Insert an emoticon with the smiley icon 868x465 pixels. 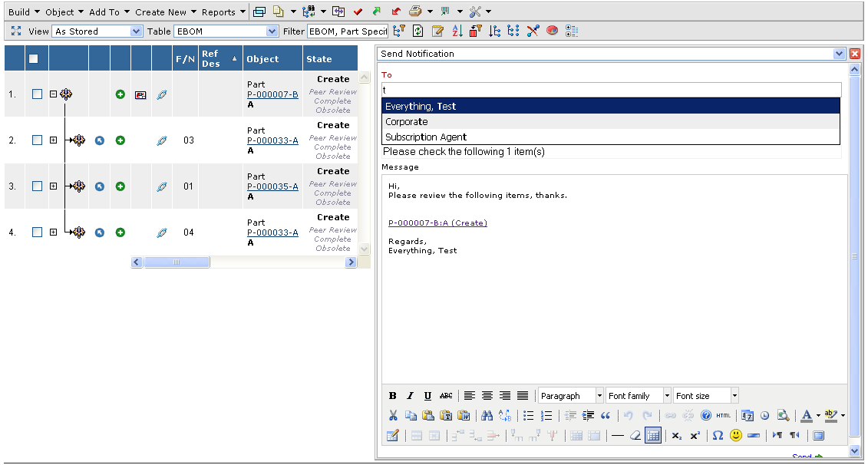pyautogui.click(x=735, y=435)
